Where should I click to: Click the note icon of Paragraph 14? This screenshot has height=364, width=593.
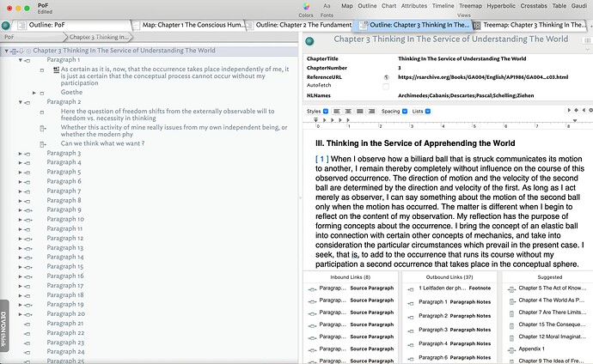click(28, 258)
